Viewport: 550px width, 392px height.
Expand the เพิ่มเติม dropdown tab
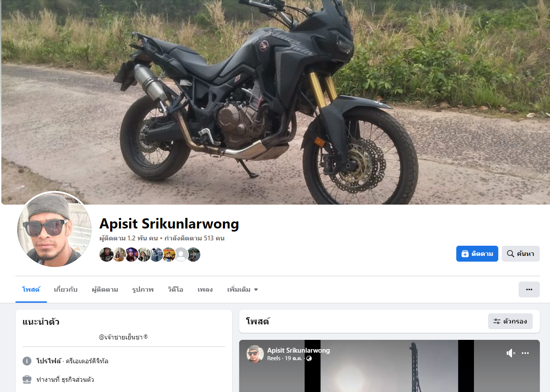coord(242,289)
